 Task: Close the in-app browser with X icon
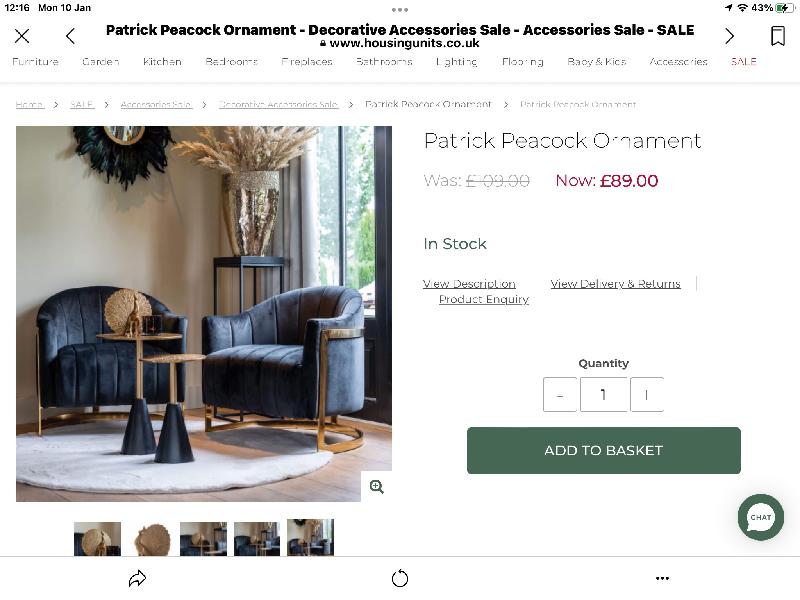tap(22, 36)
